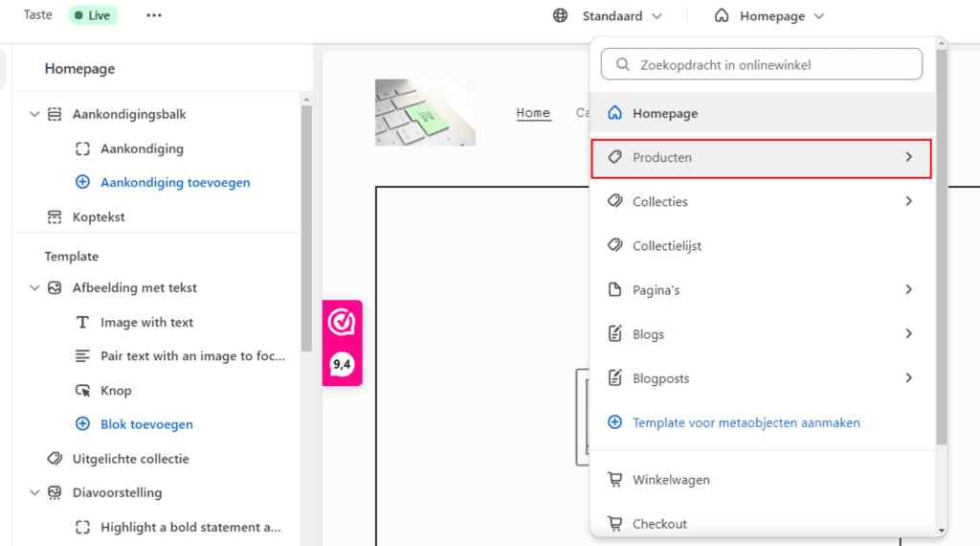Click the Winkelwagen cart icon
Viewport: 980px width, 546px height.
pyautogui.click(x=615, y=480)
